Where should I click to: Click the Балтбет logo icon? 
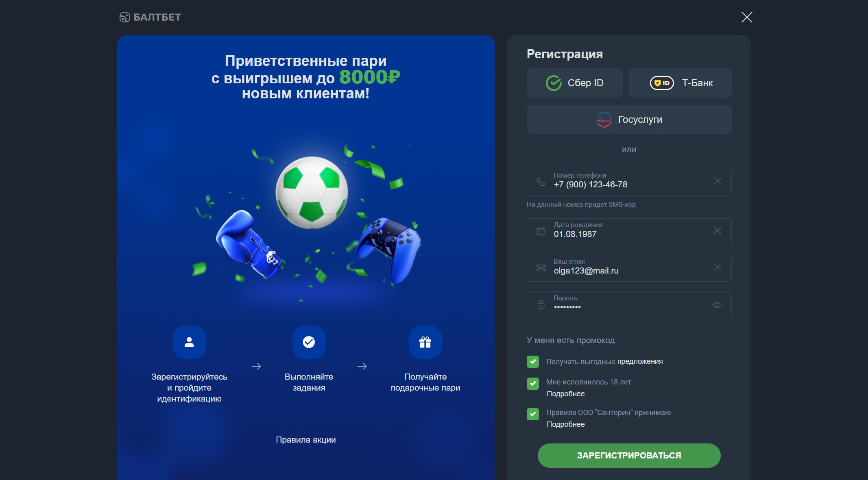coord(124,17)
